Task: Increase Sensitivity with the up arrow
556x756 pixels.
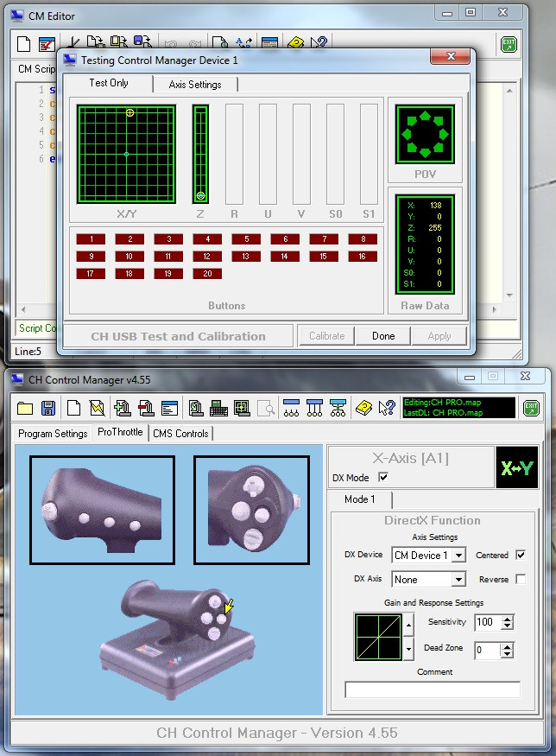Action: (507, 619)
